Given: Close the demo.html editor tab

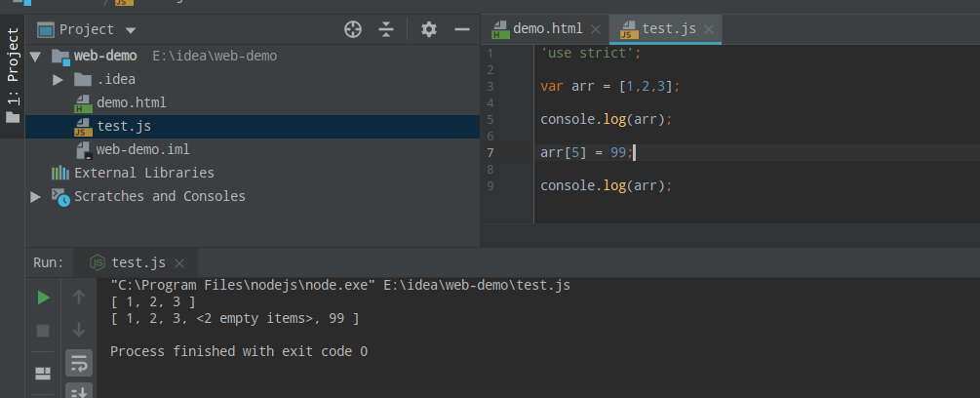Looking at the screenshot, I should click(596, 29).
